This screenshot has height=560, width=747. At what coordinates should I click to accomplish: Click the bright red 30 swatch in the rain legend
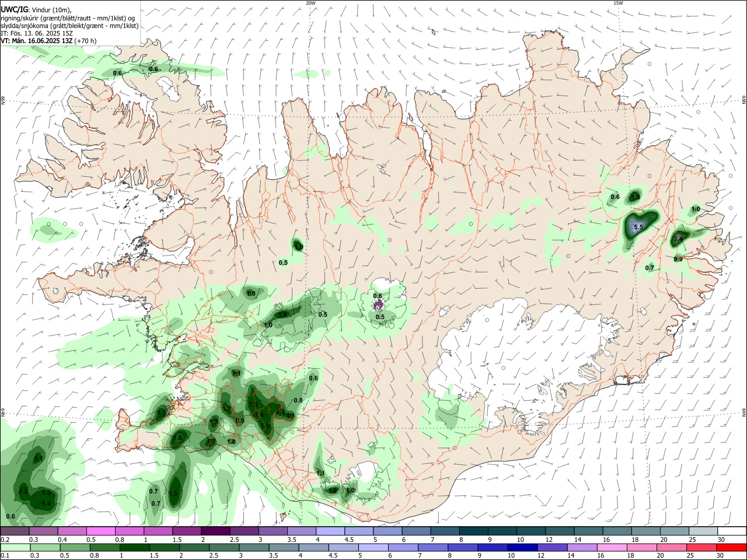click(x=731, y=547)
